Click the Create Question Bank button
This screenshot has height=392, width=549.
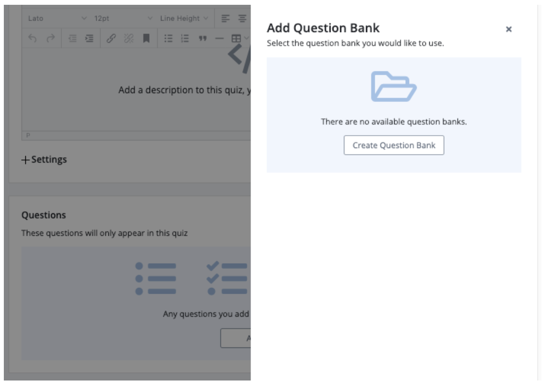coord(394,145)
